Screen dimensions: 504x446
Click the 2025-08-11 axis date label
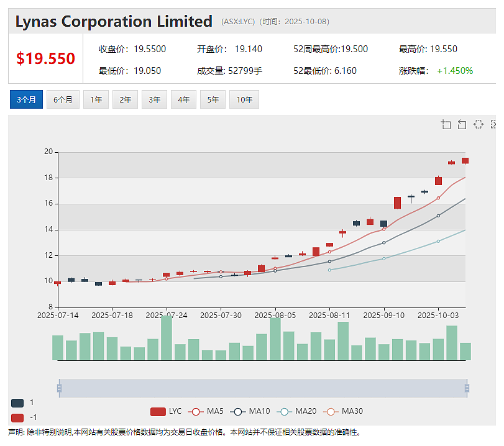coord(329,316)
